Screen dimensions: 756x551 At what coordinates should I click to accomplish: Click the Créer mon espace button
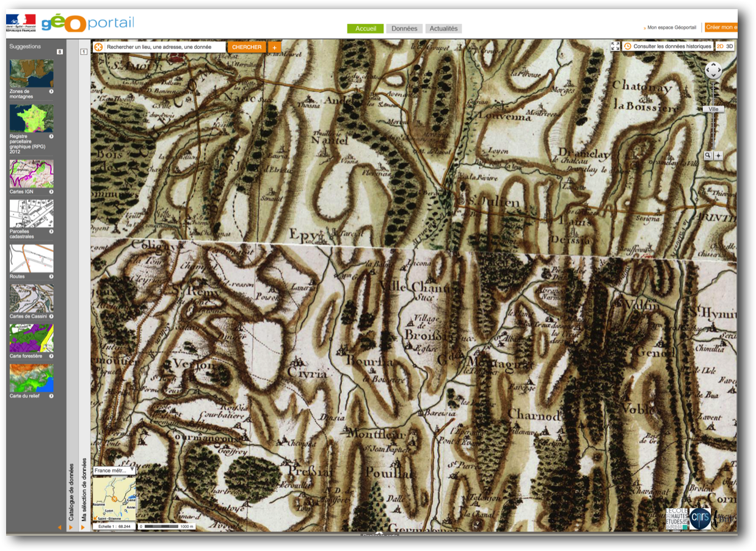point(721,27)
